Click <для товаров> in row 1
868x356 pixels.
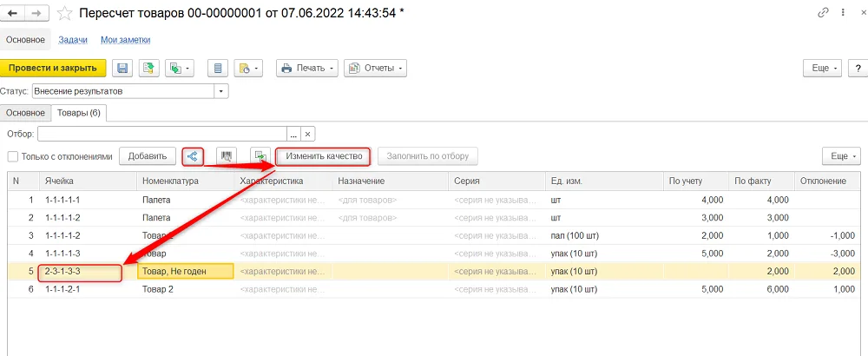[367, 200]
